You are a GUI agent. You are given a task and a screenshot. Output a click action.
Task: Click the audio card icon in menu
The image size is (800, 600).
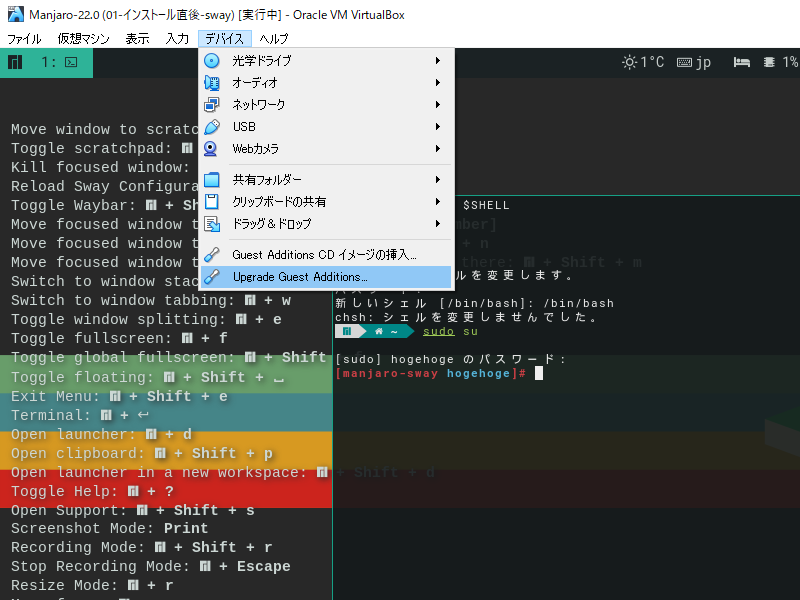click(x=212, y=83)
